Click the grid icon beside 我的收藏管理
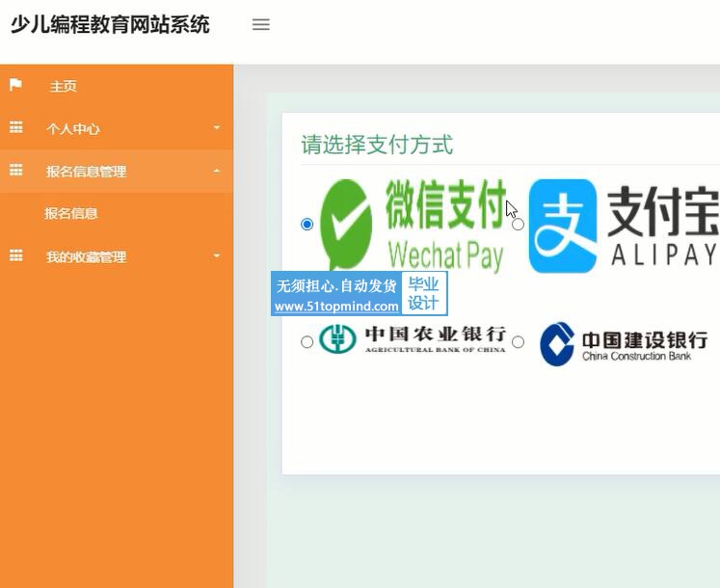 coord(16,255)
